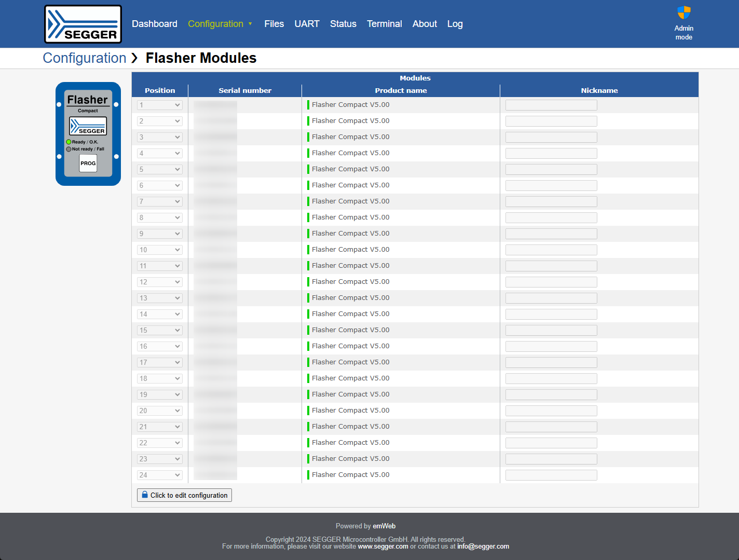Viewport: 739px width, 560px height.
Task: Navigate to the UART page
Action: 307,24
